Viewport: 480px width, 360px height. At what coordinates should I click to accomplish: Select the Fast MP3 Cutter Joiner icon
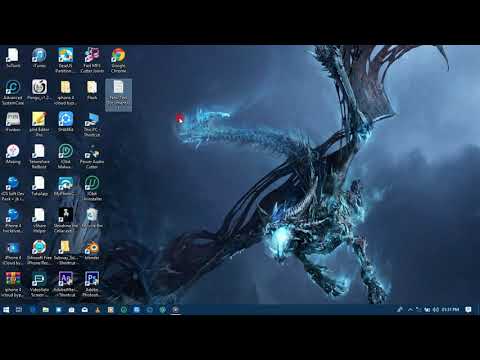coord(92,60)
